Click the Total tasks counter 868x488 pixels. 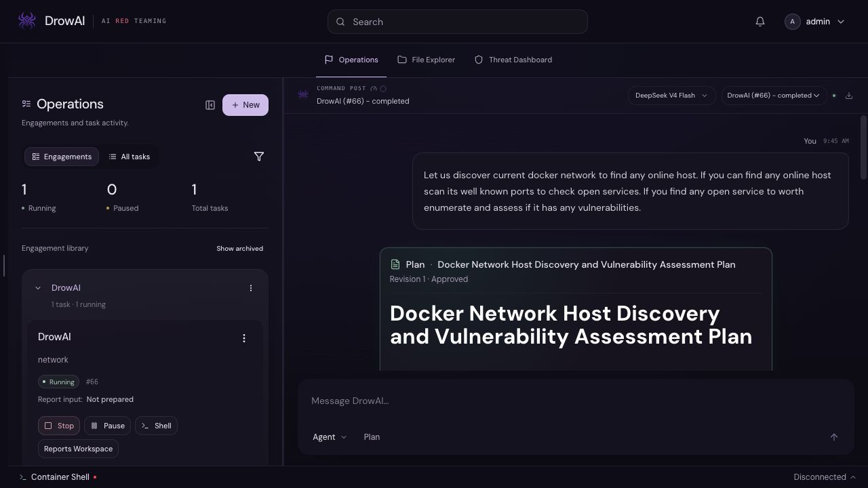pos(210,197)
